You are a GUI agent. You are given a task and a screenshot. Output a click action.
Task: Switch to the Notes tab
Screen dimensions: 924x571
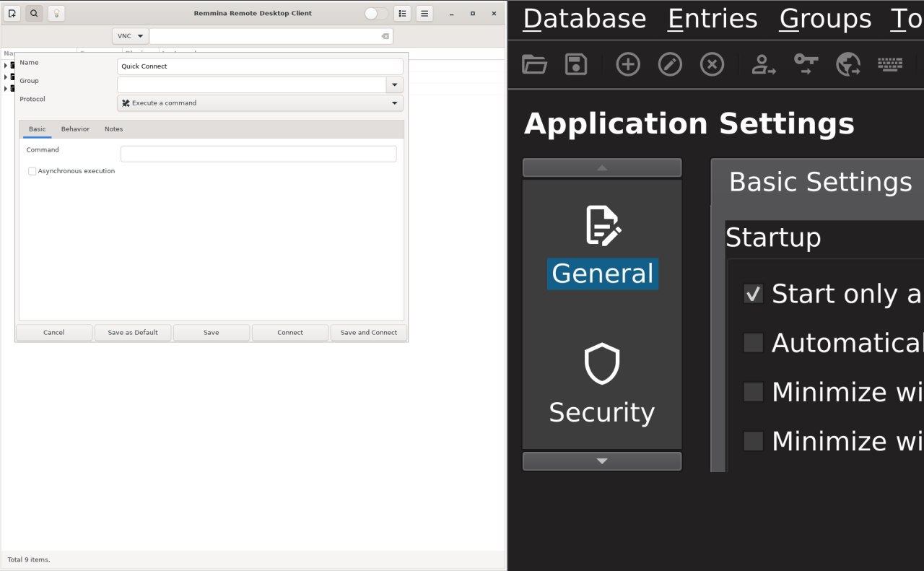113,129
